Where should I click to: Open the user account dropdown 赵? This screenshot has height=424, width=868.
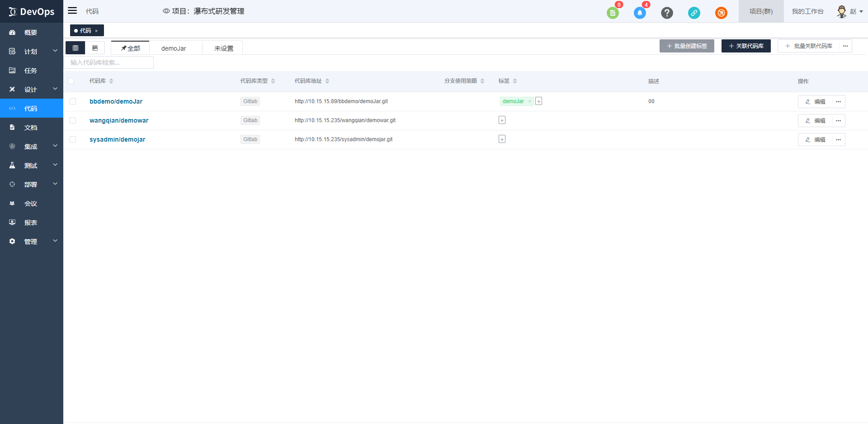(850, 11)
